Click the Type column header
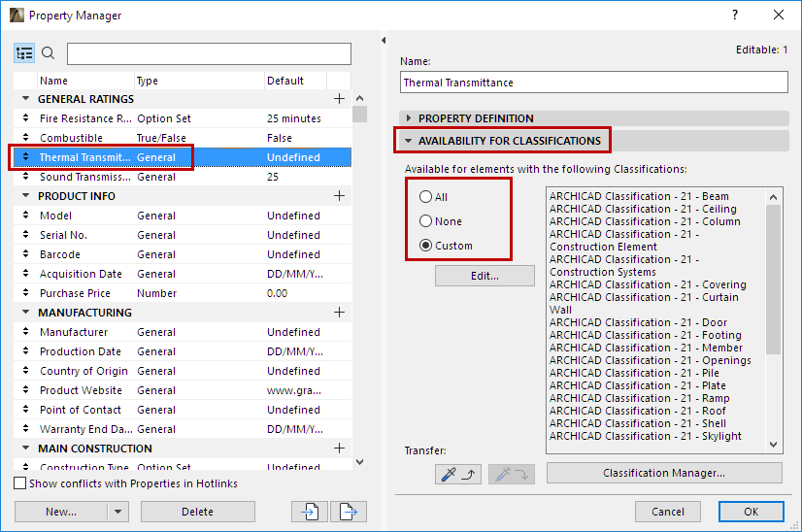The image size is (802, 532). [x=199, y=81]
